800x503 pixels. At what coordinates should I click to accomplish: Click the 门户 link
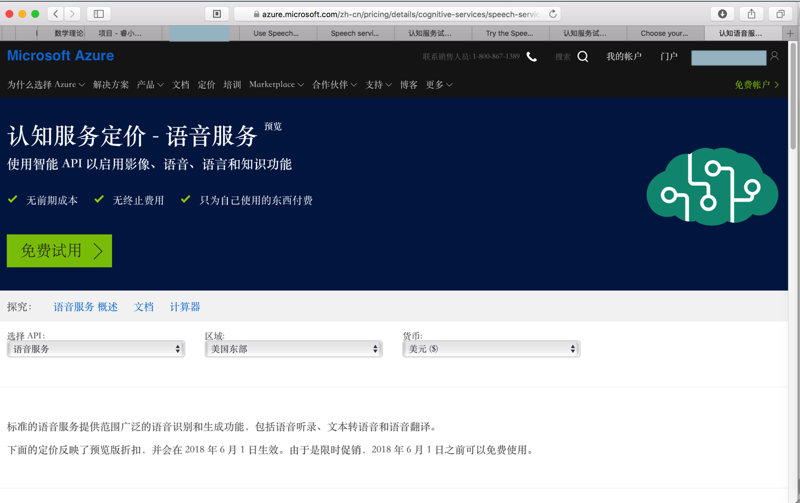(669, 57)
